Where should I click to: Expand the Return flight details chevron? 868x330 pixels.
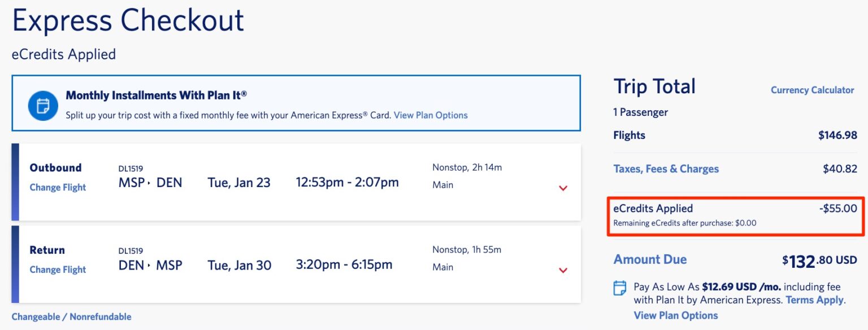(x=563, y=270)
